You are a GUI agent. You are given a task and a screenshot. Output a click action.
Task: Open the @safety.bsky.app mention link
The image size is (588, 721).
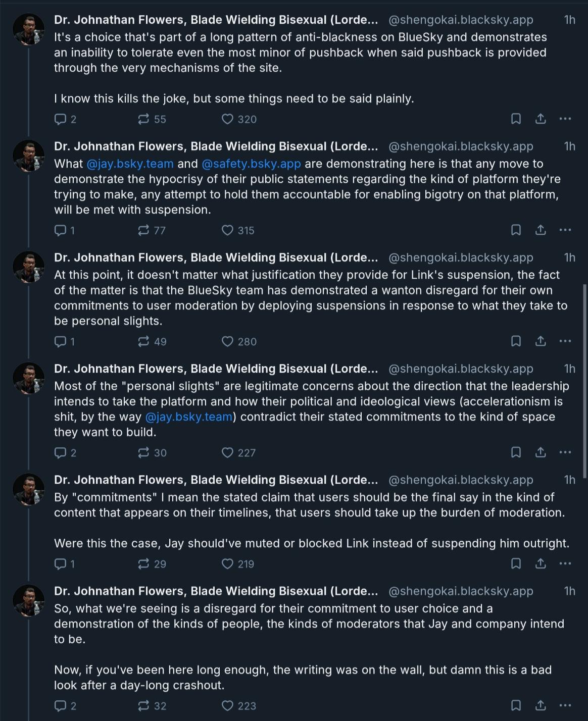pos(251,164)
